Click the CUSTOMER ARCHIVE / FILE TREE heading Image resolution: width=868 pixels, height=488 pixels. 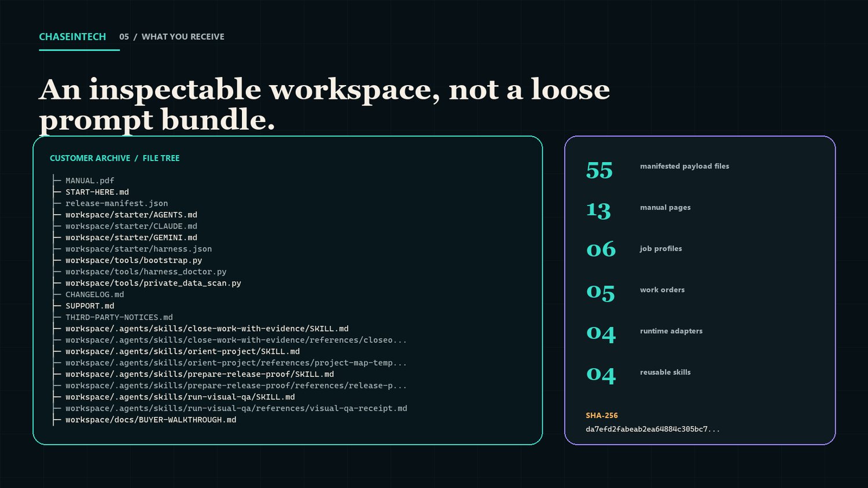tap(115, 158)
